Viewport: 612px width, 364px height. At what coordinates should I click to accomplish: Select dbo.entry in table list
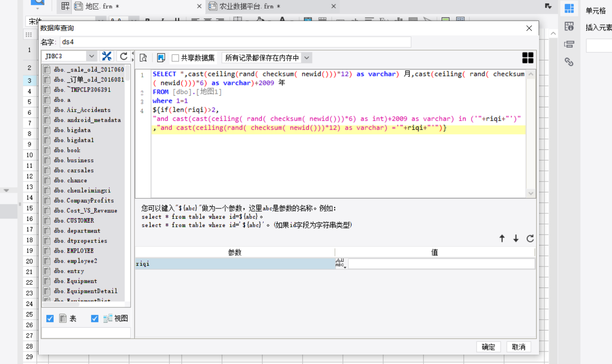68,271
